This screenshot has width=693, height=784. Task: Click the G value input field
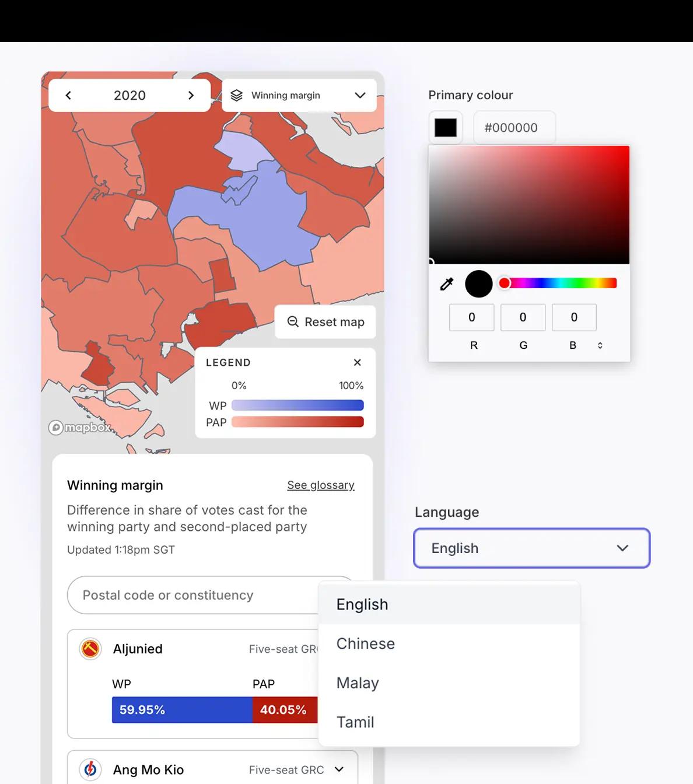point(523,317)
